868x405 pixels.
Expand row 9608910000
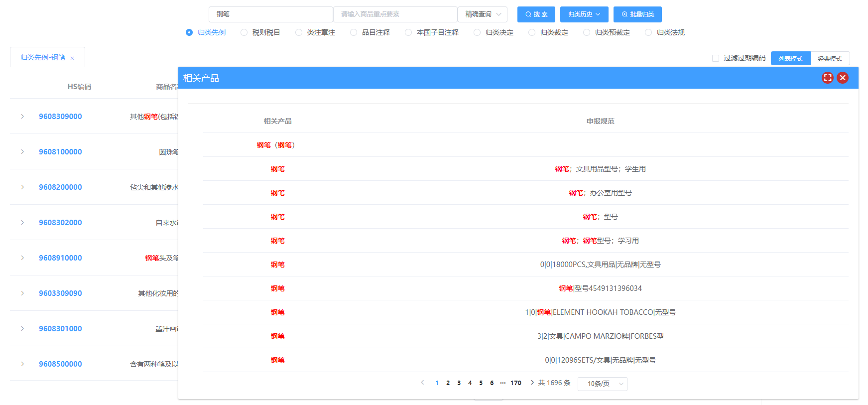click(22, 258)
